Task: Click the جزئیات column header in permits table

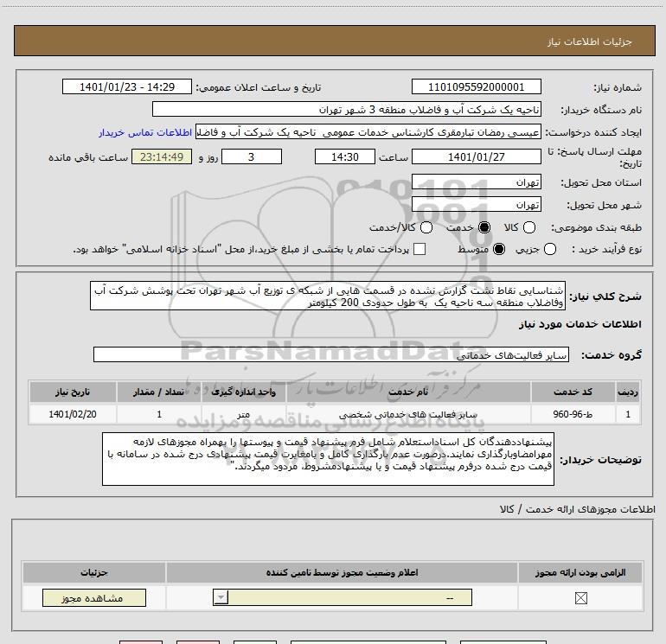Action: (x=94, y=572)
